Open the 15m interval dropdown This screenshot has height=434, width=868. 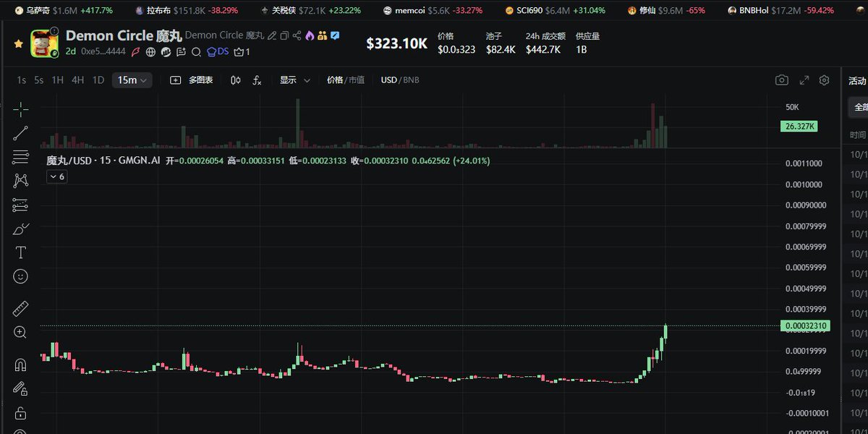[x=132, y=80]
